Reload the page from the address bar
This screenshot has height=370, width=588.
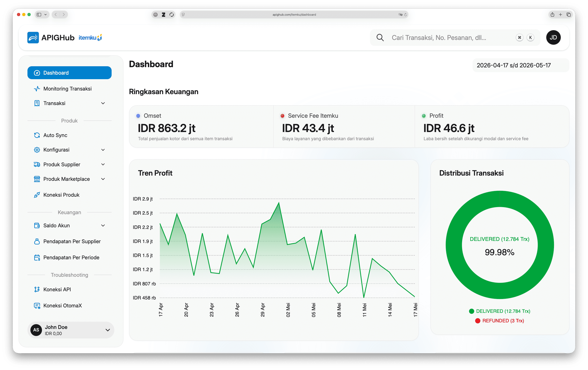click(405, 15)
